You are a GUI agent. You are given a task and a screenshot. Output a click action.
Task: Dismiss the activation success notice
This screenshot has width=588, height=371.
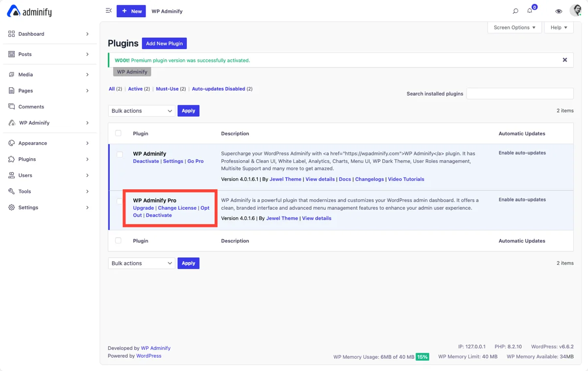pos(564,60)
